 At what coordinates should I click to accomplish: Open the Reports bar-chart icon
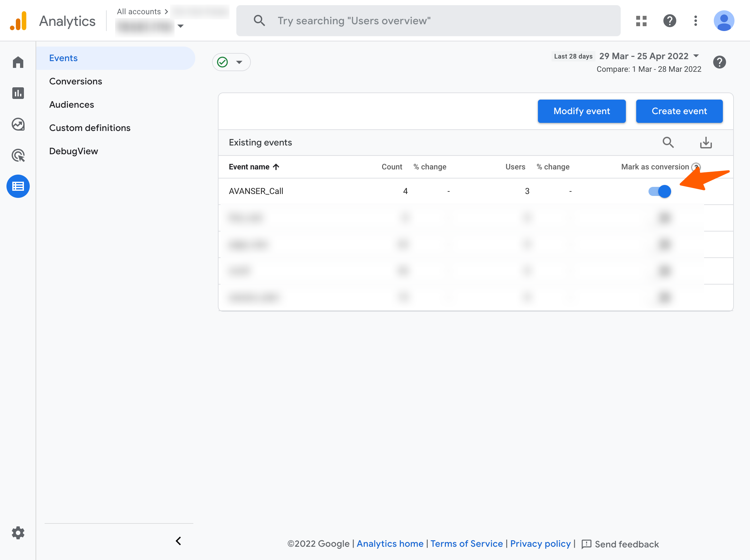pyautogui.click(x=18, y=93)
